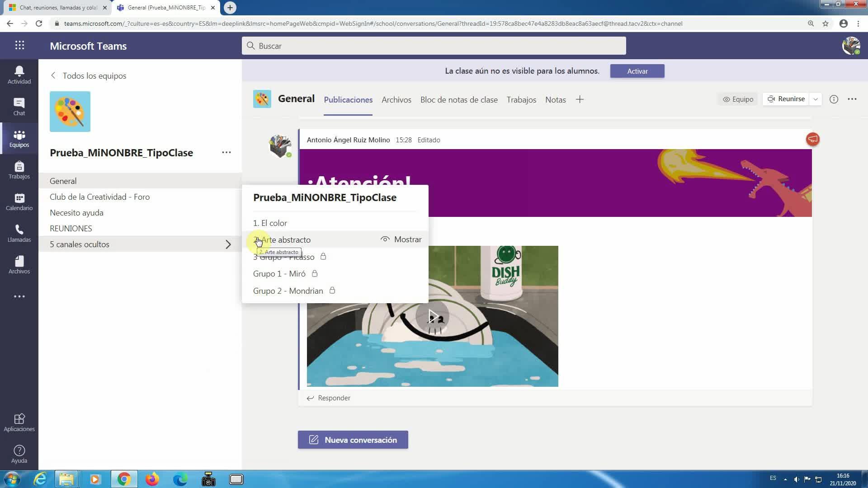Open the Aplicaciones store icon

tap(19, 422)
